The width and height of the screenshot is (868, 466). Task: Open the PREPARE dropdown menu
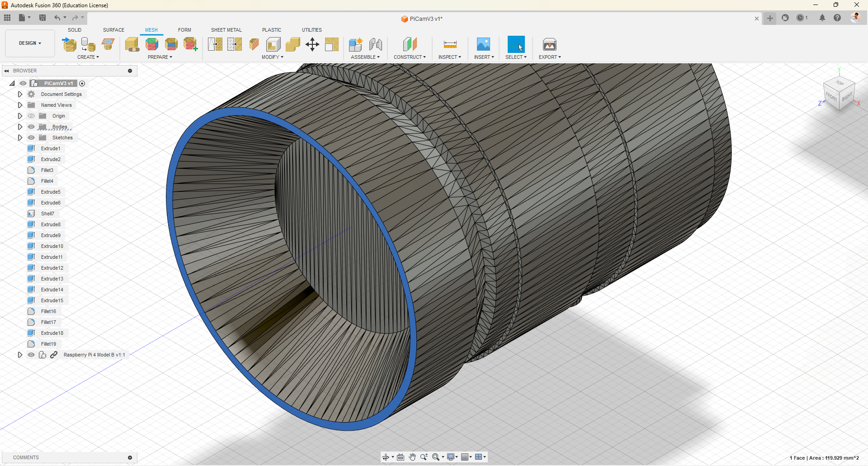pos(160,57)
